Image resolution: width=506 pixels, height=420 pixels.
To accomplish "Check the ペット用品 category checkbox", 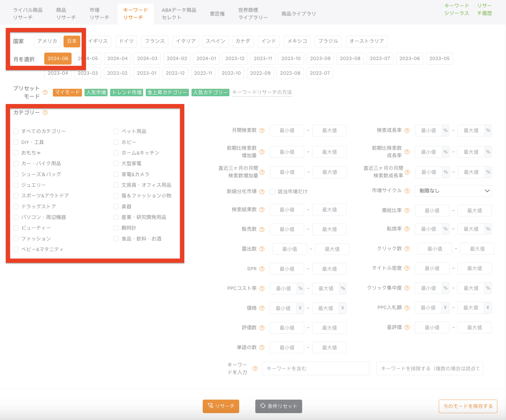I will click(x=116, y=131).
